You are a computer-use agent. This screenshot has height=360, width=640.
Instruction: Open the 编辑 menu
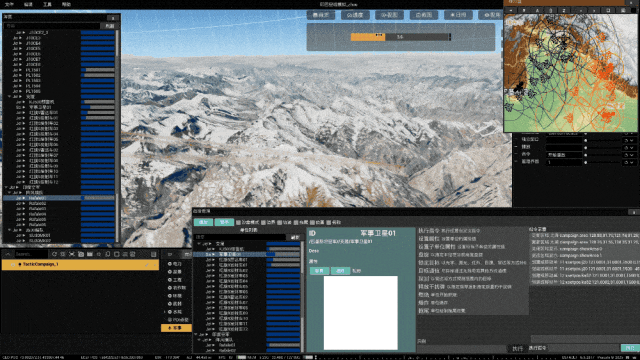28,4
